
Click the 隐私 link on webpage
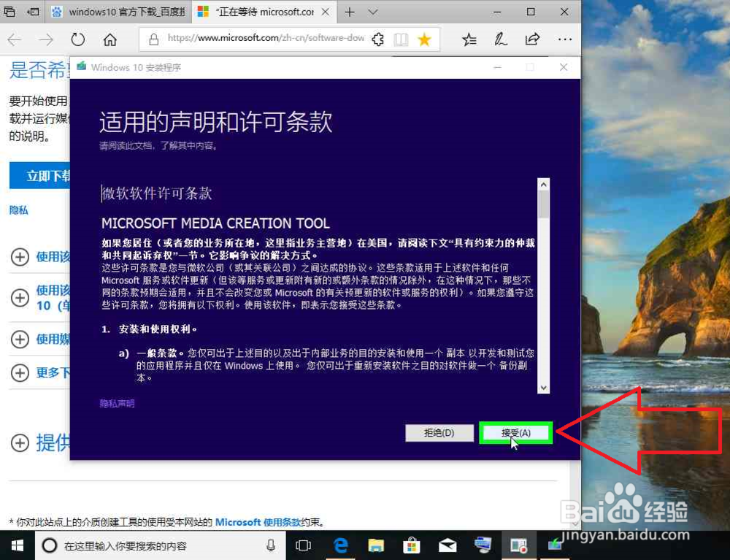click(19, 210)
